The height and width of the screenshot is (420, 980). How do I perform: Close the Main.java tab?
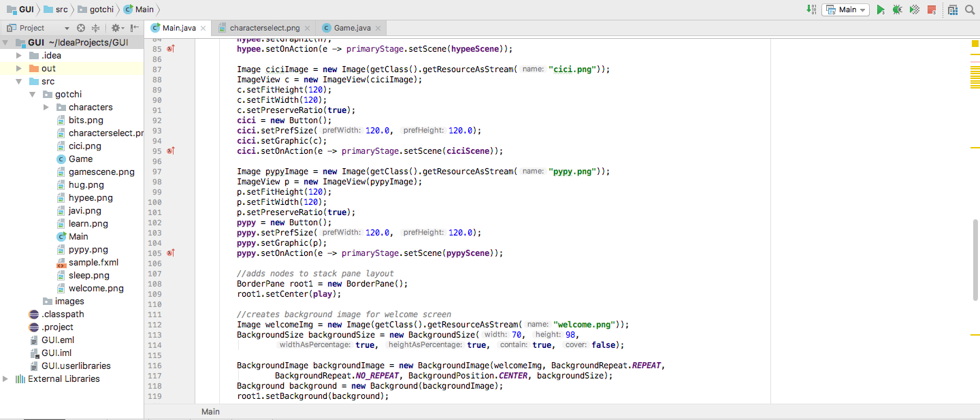pos(203,28)
